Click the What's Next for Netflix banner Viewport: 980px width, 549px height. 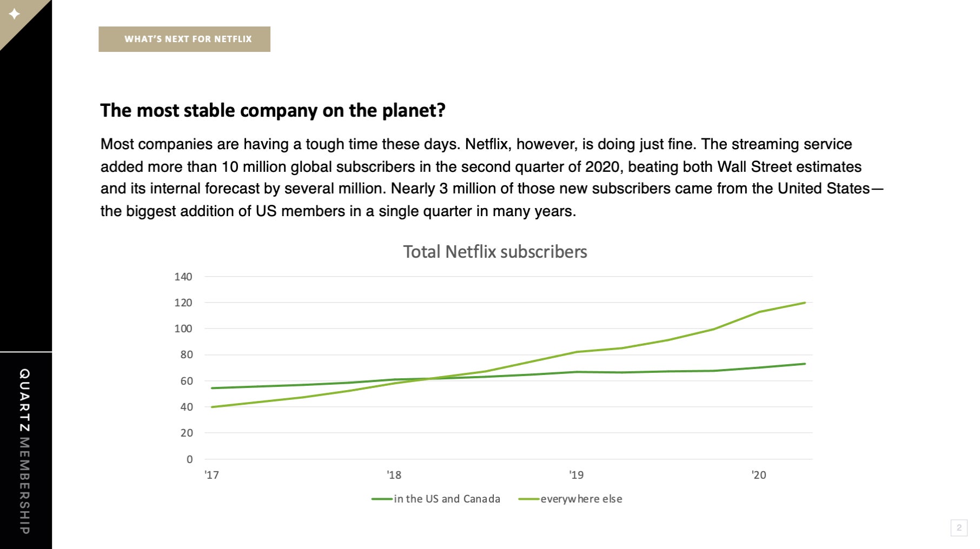184,39
